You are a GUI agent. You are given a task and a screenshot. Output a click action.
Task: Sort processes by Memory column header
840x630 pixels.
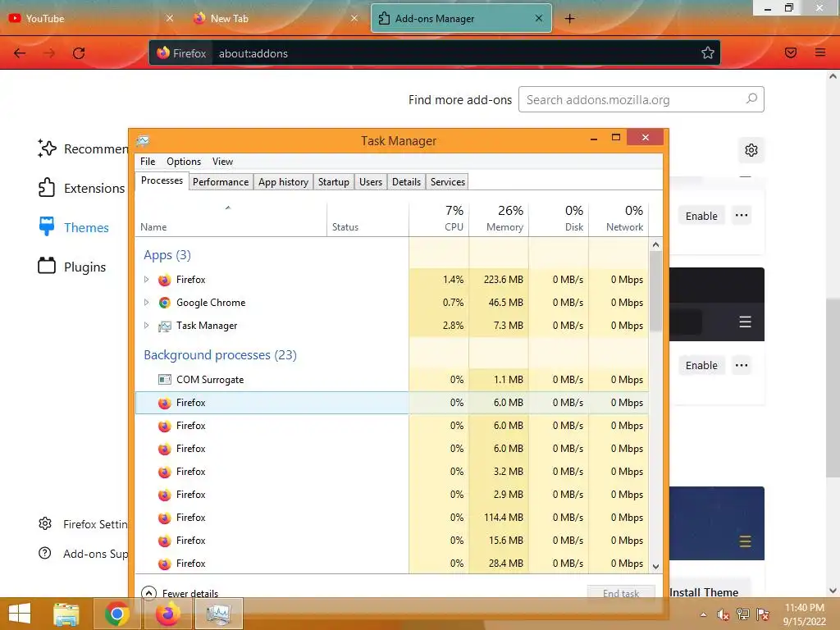500,220
